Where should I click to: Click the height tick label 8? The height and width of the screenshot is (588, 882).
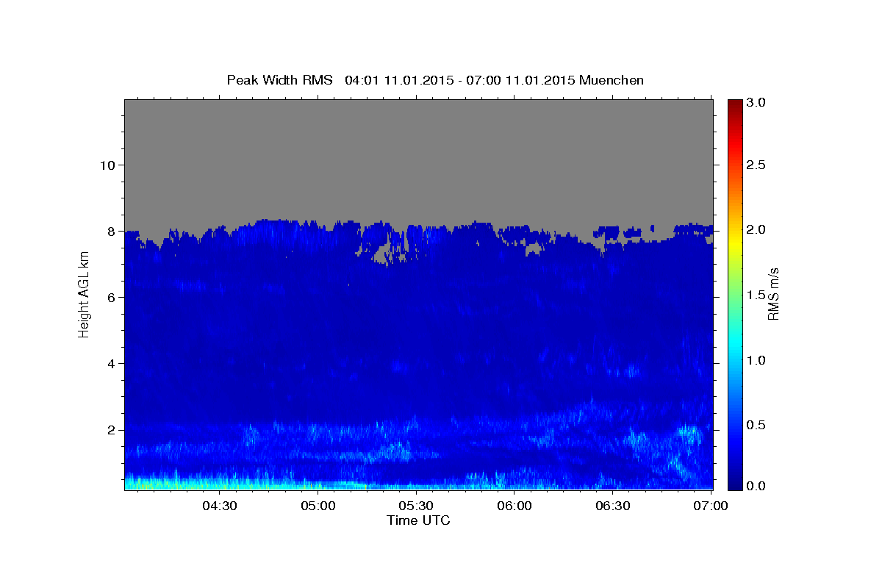112,231
